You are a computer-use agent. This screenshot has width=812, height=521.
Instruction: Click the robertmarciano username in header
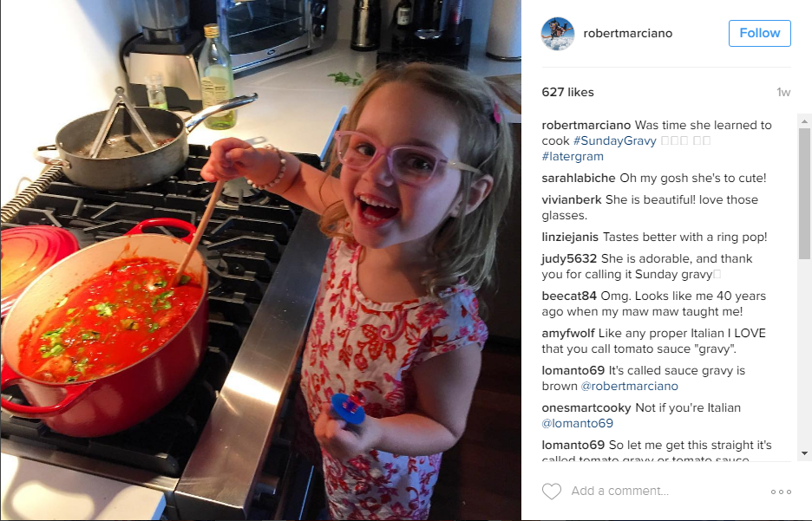[627, 33]
